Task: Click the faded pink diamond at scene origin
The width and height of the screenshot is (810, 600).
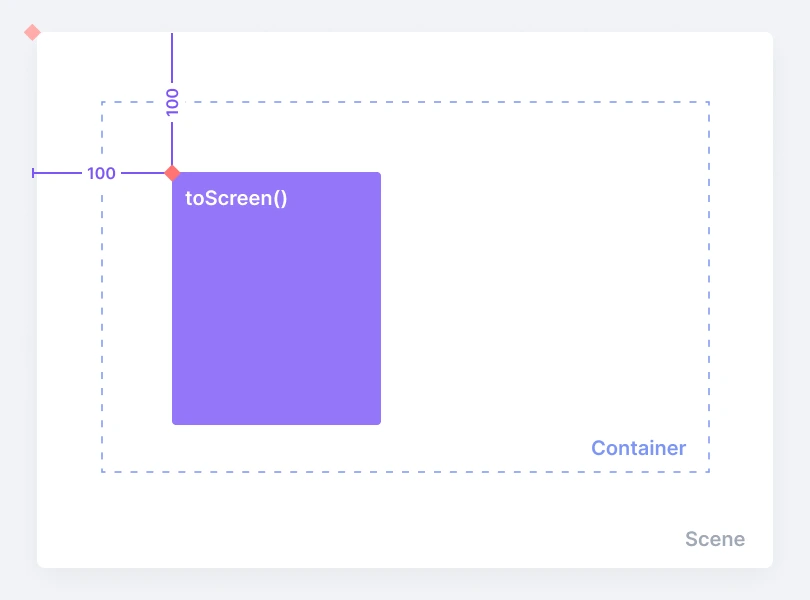Action: tap(32, 33)
